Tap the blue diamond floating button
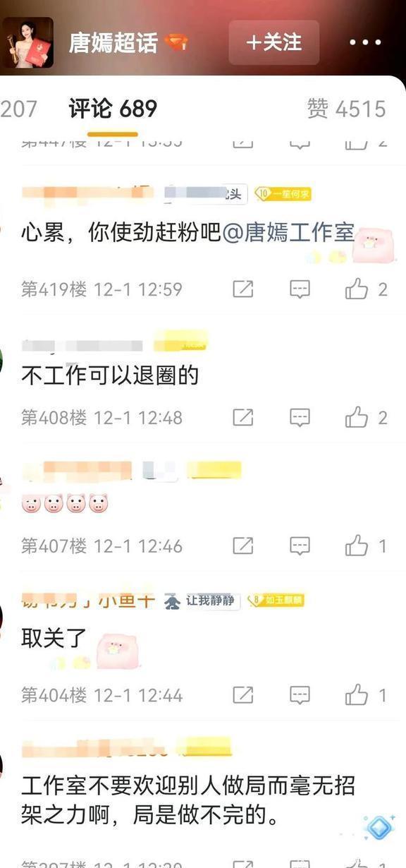Image resolution: width=406 pixels, height=868 pixels. 378,828
